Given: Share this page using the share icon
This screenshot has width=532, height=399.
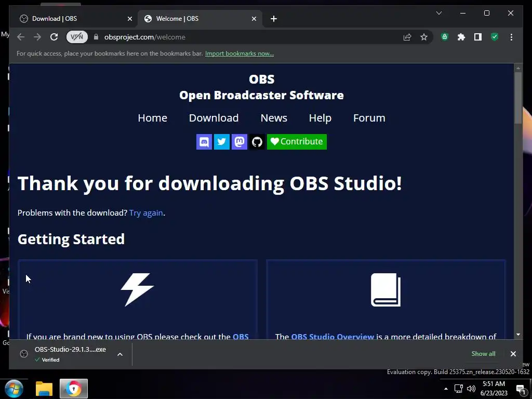Looking at the screenshot, I should click(407, 37).
